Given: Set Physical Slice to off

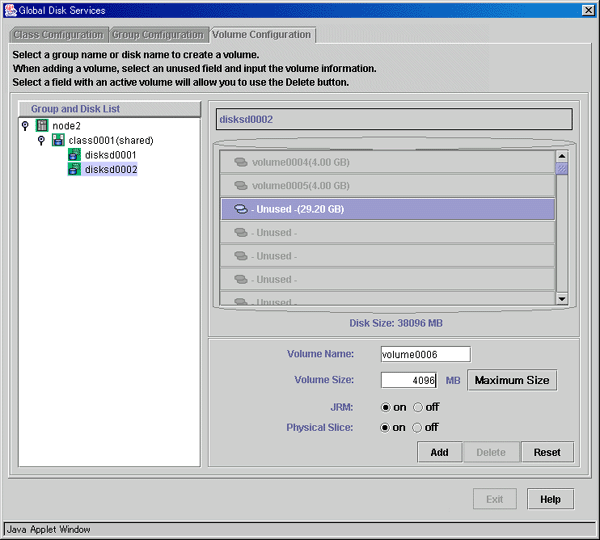Looking at the screenshot, I should tap(418, 427).
